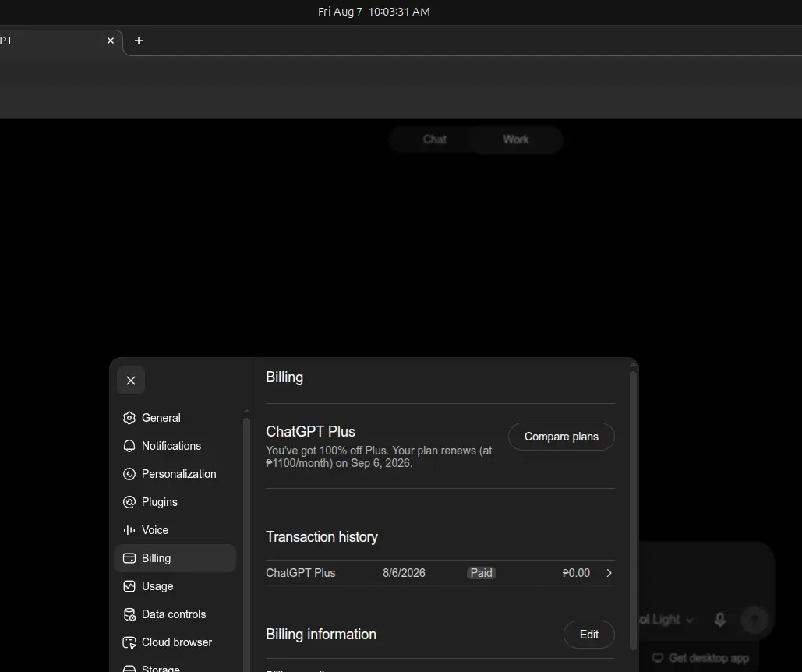Click the Storage drive icon
Screen dimensions: 802x672
[129, 668]
